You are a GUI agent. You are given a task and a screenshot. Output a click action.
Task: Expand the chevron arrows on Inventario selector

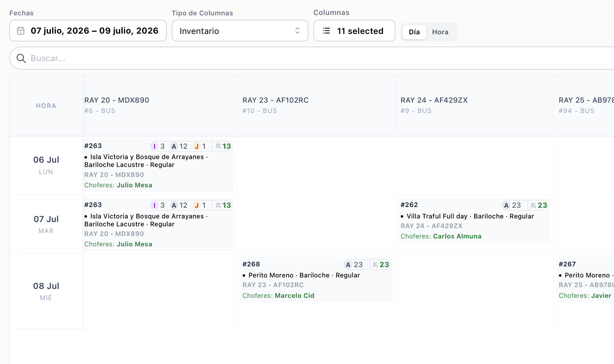[297, 31]
